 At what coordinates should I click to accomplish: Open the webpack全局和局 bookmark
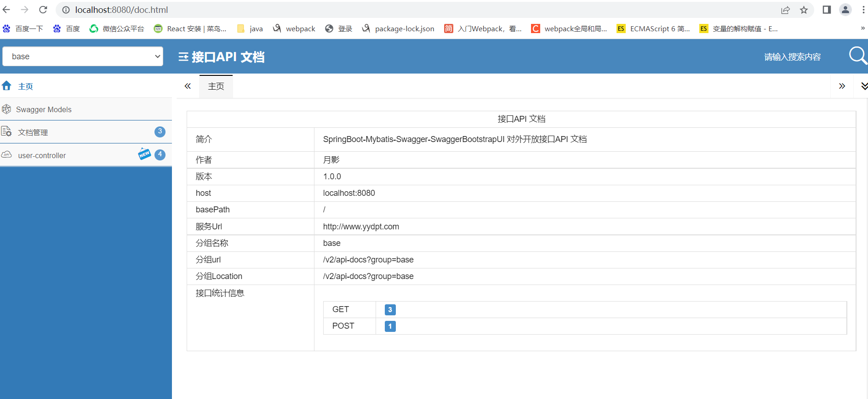569,28
